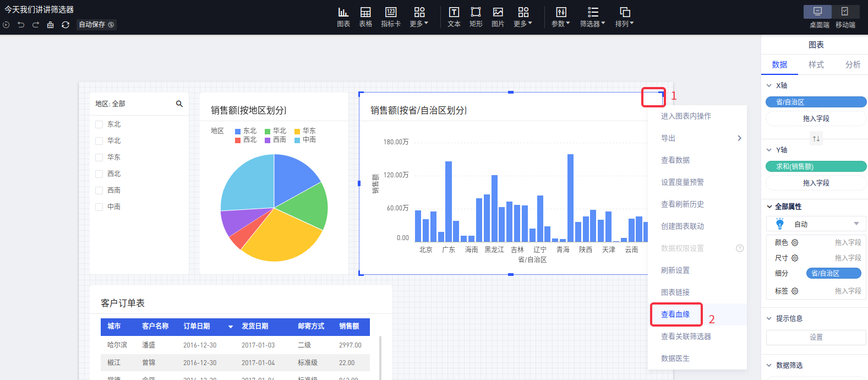
Task: Click the undo arrow icon
Action: [21, 25]
